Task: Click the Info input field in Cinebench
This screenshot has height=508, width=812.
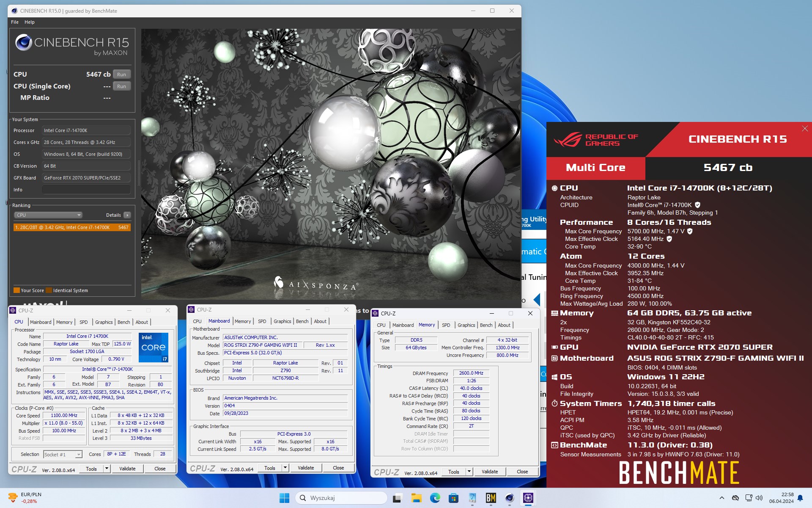Action: [x=86, y=190]
